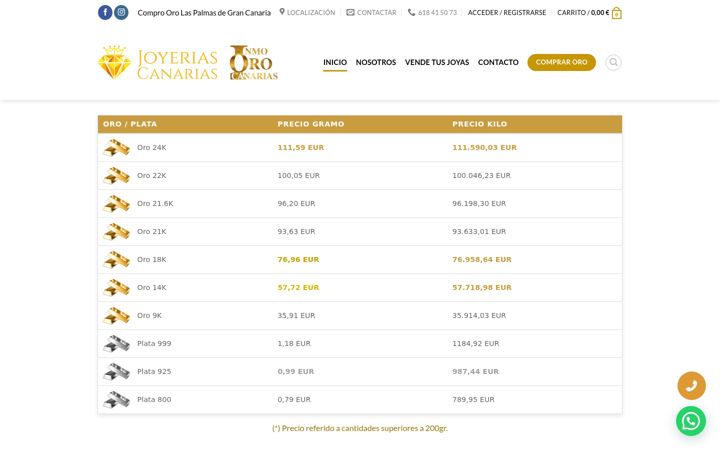
Task: Click the 987,44 EUR kilo price
Action: 475,371
